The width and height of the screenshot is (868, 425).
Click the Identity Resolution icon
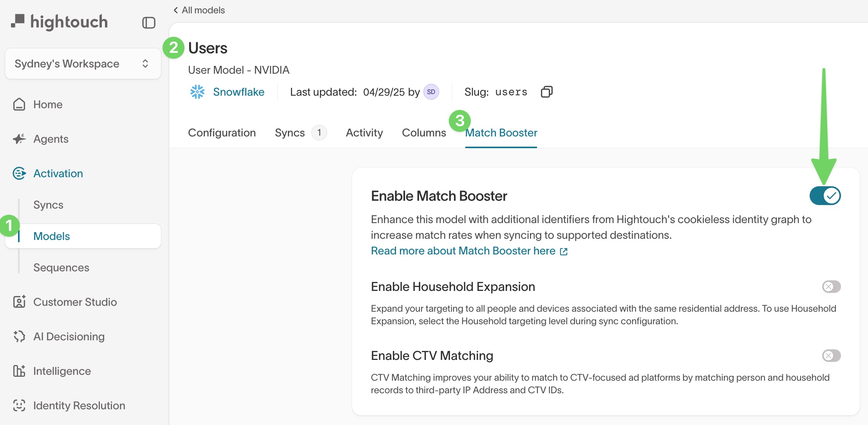(19, 405)
